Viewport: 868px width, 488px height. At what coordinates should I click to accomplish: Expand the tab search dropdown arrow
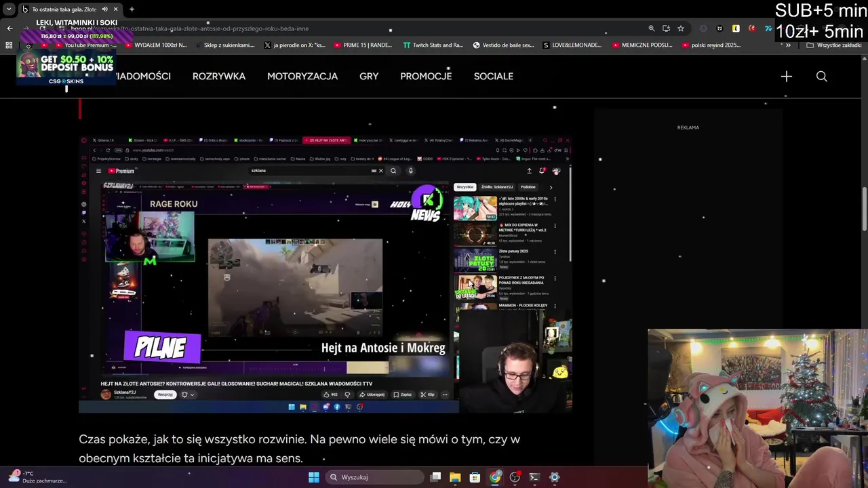tap(9, 9)
